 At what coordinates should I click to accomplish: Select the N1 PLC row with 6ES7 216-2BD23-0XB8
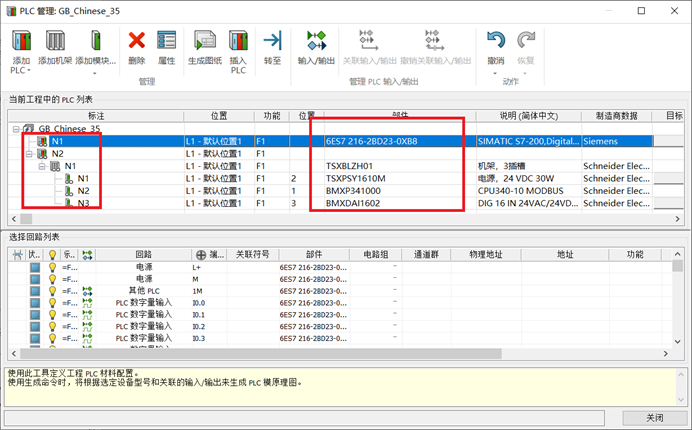[x=330, y=141]
